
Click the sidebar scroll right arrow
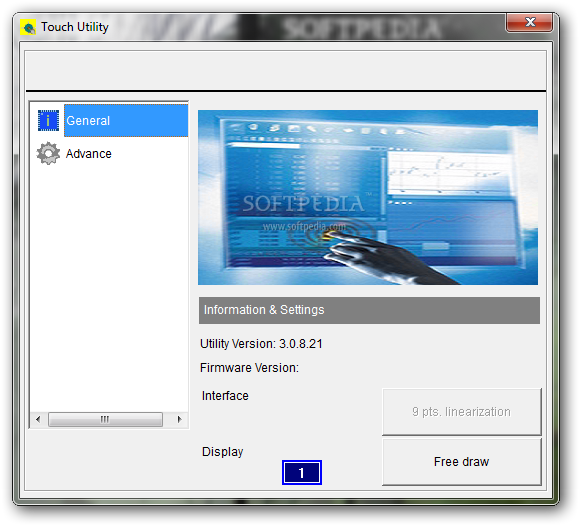pyautogui.click(x=179, y=419)
